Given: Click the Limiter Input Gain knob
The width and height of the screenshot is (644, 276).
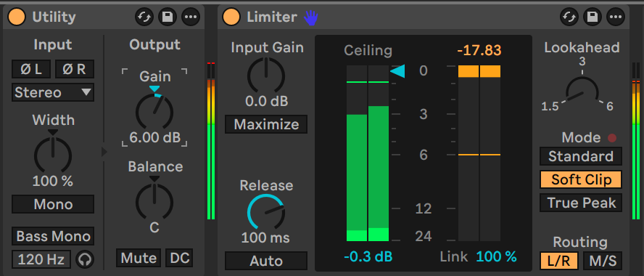Looking at the screenshot, I should 266,75.
